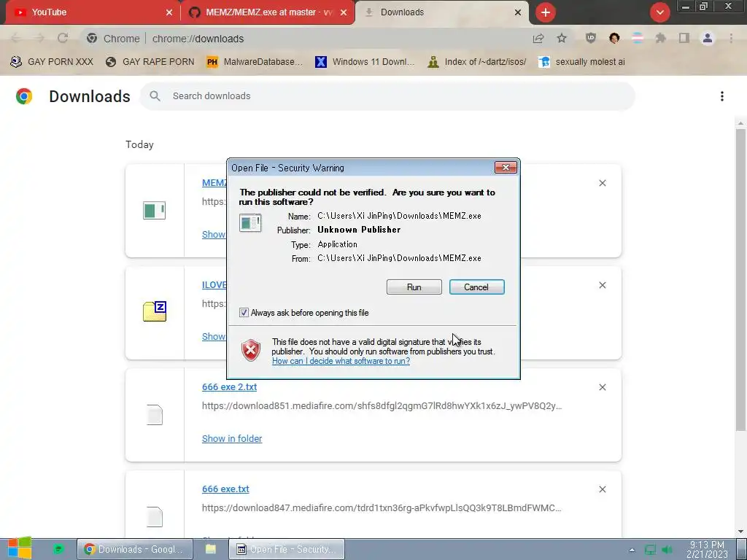Viewport: 747px width, 560px height.
Task: Open How can I decide what software to run
Action: coord(341,361)
